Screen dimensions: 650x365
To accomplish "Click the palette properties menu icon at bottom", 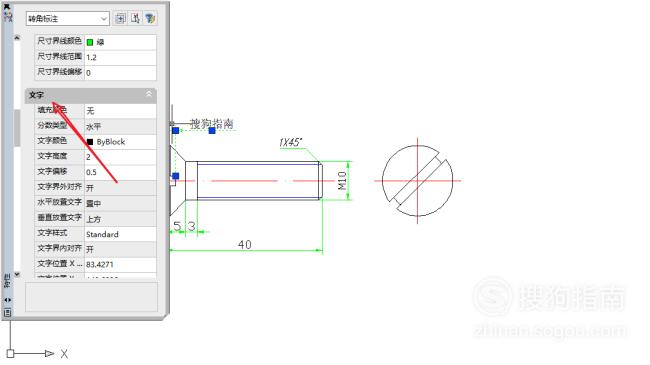I will click(7, 312).
